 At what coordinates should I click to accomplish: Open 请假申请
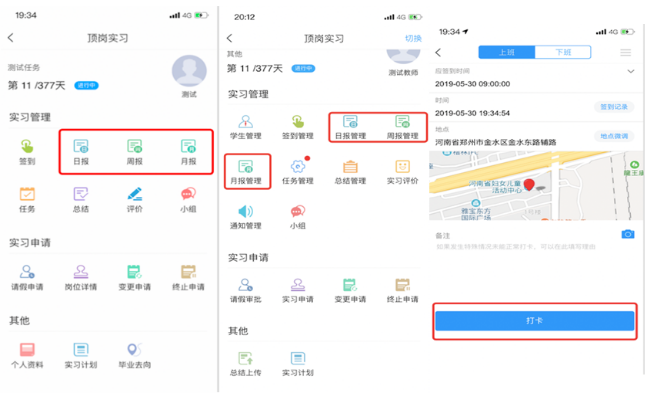(27, 278)
